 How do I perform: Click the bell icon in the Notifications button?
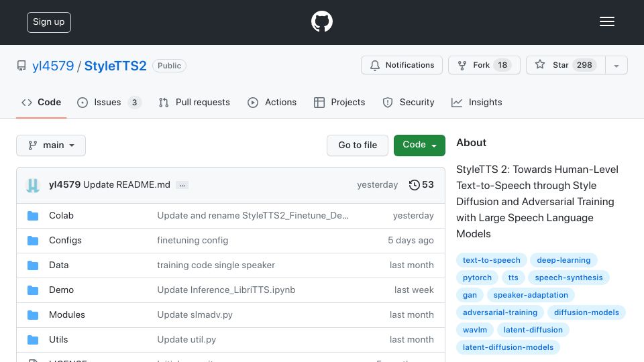pyautogui.click(x=374, y=65)
